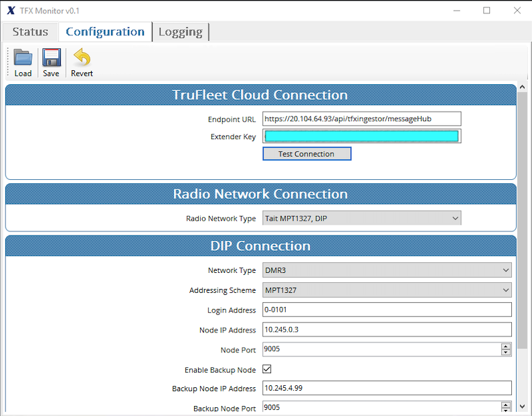Uncheck the Enable Backup Node checkbox
532x416 pixels.
pos(267,369)
